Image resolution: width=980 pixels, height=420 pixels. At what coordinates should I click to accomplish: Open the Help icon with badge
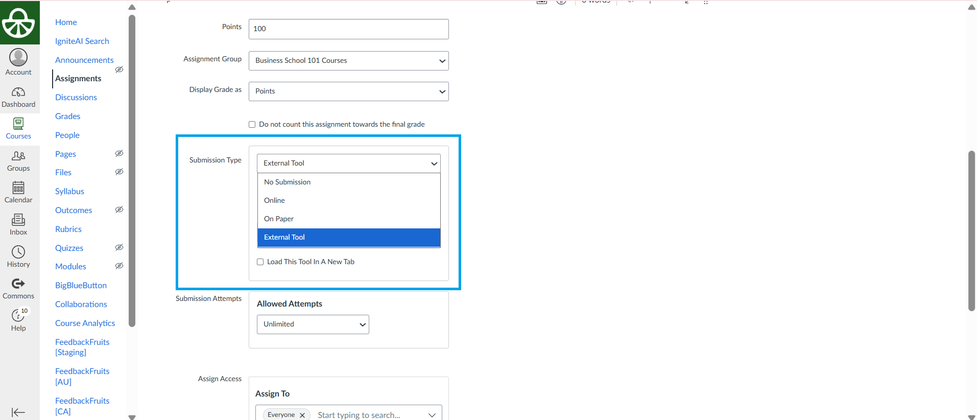coord(18,316)
